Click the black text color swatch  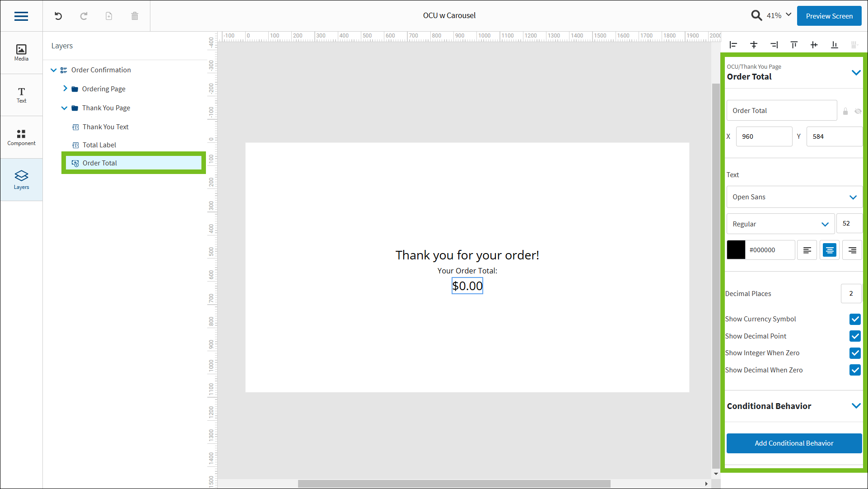pyautogui.click(x=736, y=250)
